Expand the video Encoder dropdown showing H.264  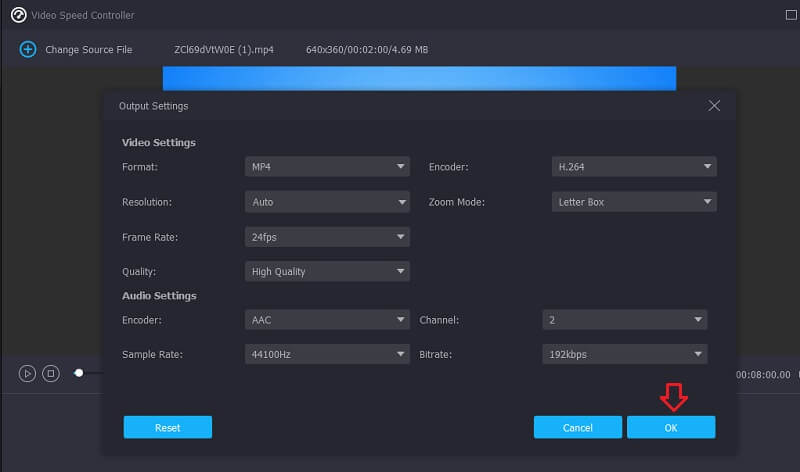tap(634, 167)
